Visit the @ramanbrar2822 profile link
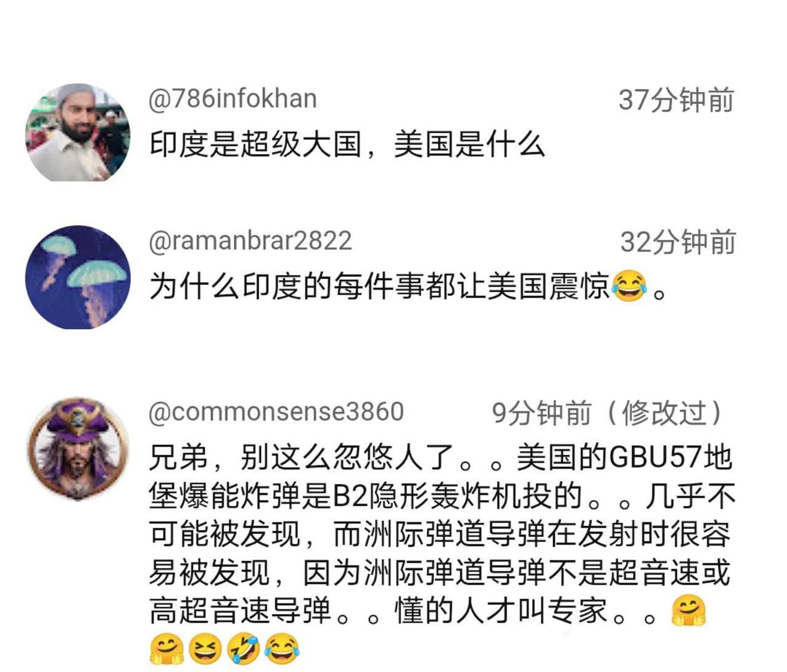Image resolution: width=787 pixels, height=672 pixels. (250, 240)
